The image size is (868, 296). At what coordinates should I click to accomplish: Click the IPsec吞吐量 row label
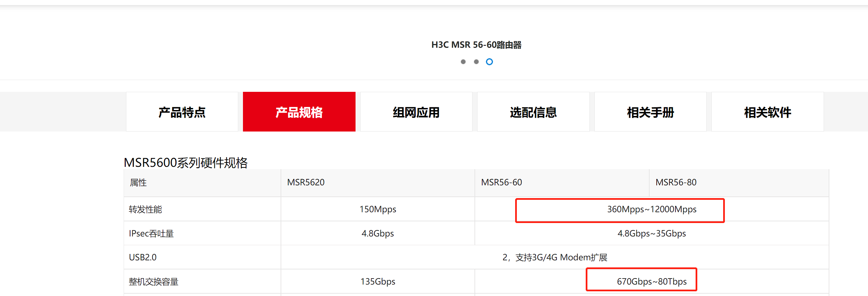pos(151,233)
